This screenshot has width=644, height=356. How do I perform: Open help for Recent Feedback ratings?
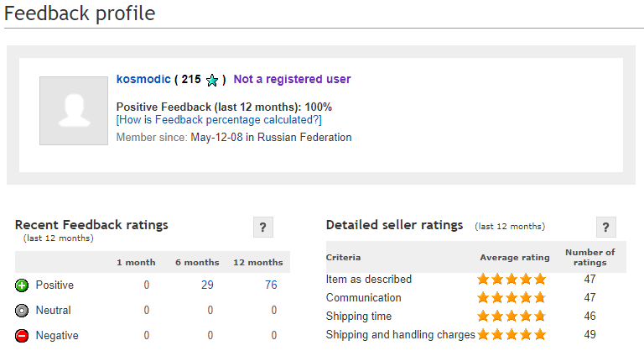(x=263, y=227)
